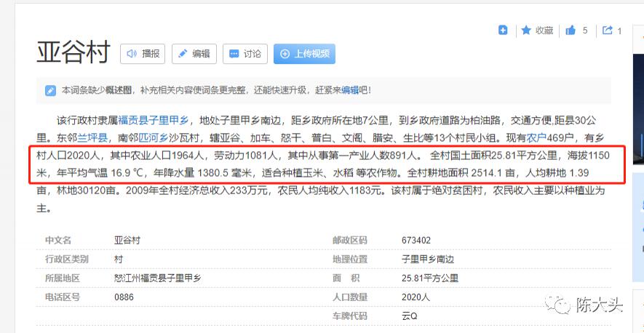Screen dimensions: 644x333
Task: Click the 人口数量 label
Action: click(x=350, y=297)
